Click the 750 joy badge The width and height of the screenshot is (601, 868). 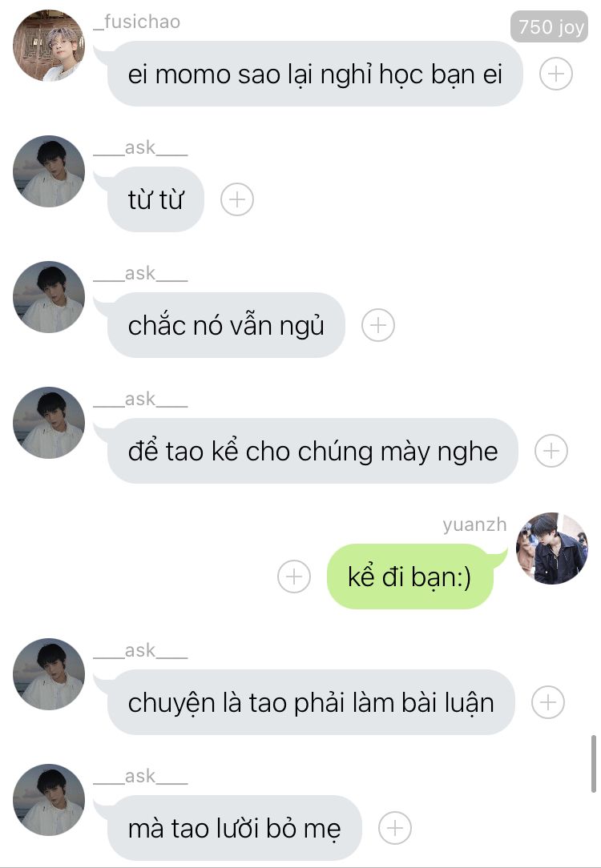tap(549, 26)
